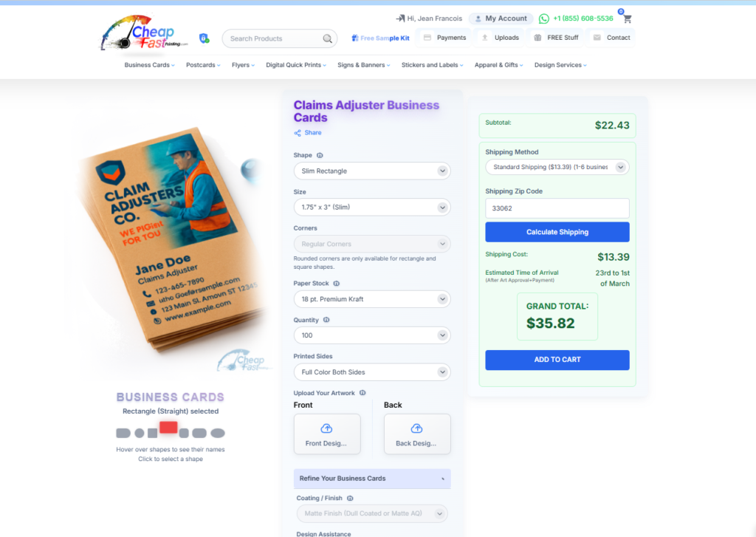The image size is (756, 537).
Task: Click the Shipping Zip Code field
Action: [x=557, y=208]
